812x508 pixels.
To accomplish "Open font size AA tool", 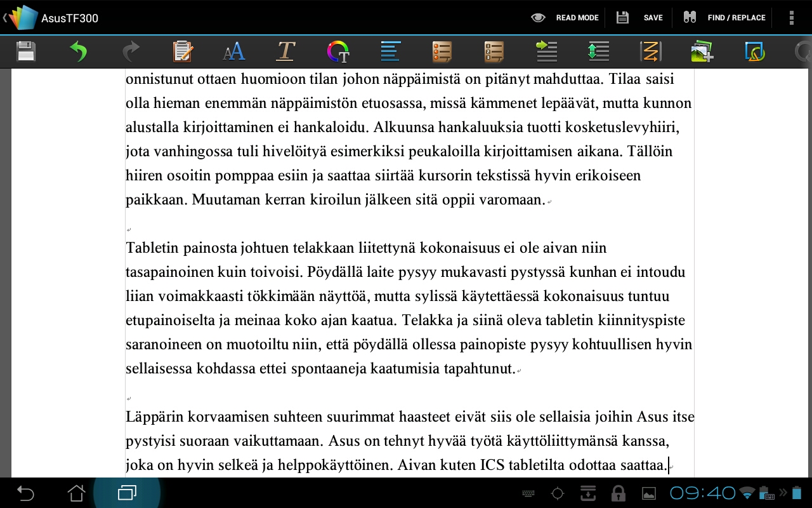I will pyautogui.click(x=234, y=51).
